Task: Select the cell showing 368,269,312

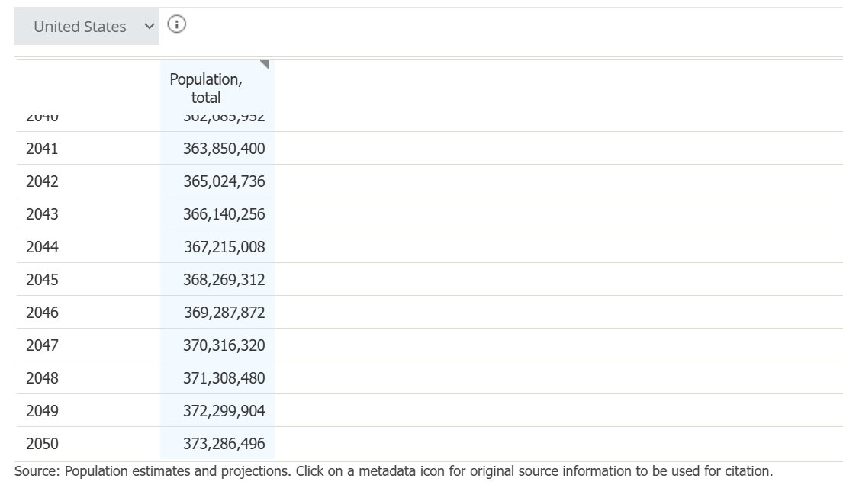Action: coord(224,279)
